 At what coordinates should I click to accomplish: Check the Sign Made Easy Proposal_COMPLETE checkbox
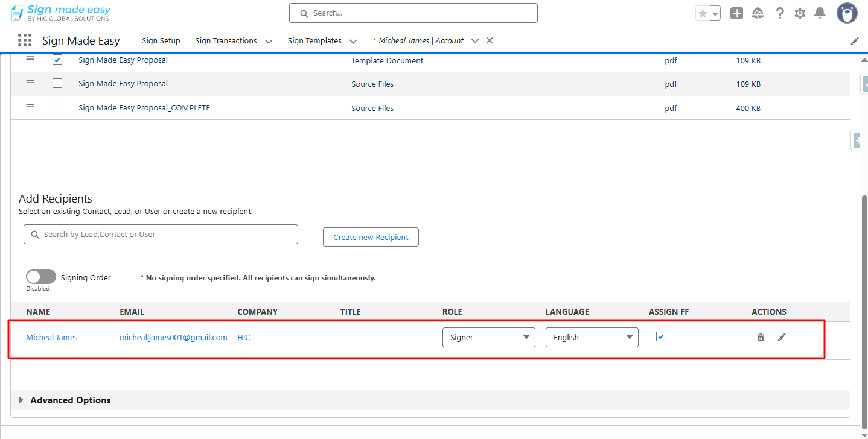click(57, 107)
